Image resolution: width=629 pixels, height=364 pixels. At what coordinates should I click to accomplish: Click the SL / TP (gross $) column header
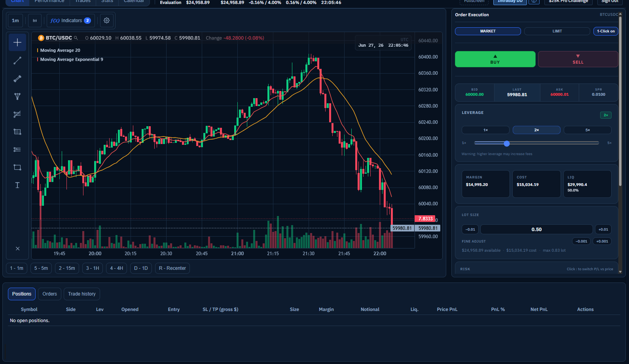[220, 309]
